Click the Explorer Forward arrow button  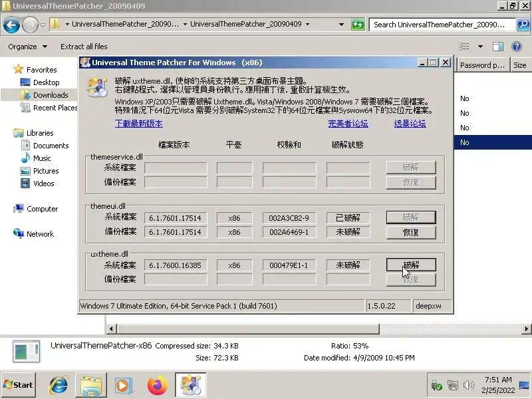(30, 25)
